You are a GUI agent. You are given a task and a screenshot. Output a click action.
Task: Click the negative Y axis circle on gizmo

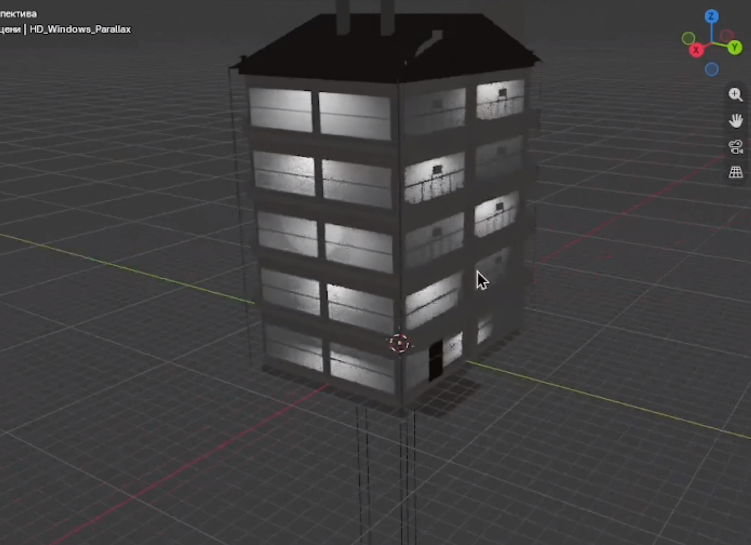689,38
